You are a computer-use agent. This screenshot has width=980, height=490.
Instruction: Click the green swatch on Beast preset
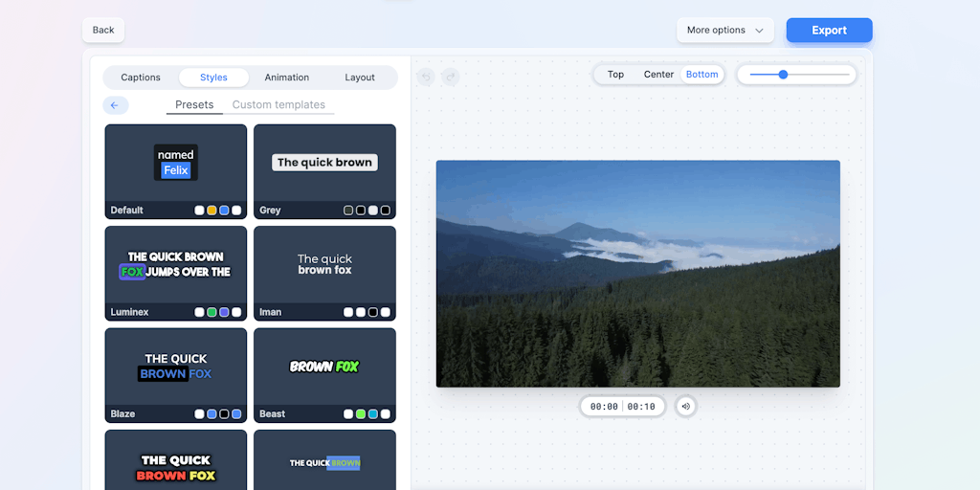[x=361, y=414]
